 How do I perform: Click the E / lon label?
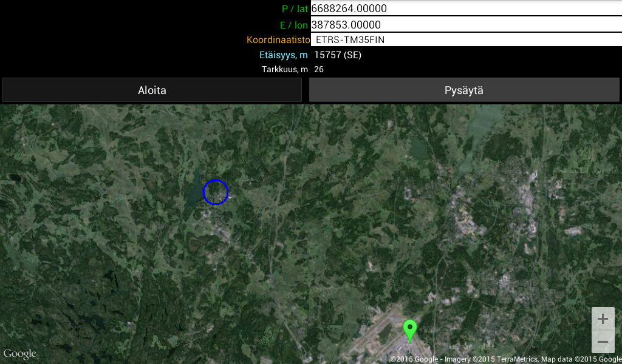[294, 25]
